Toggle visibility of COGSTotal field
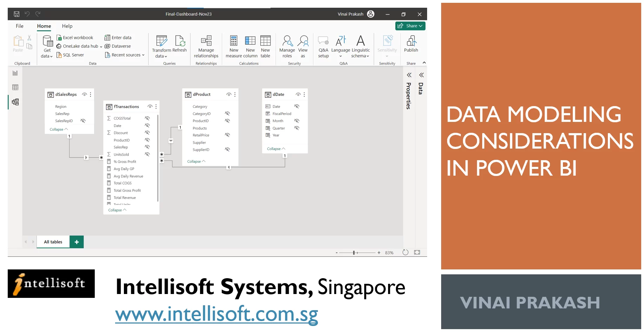The height and width of the screenshot is (333, 644). tap(147, 118)
